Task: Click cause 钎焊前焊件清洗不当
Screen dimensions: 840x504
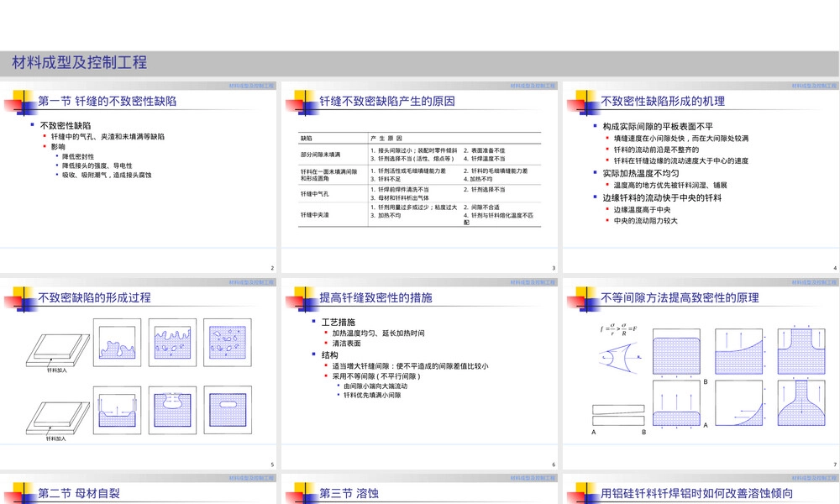Action: [x=400, y=190]
